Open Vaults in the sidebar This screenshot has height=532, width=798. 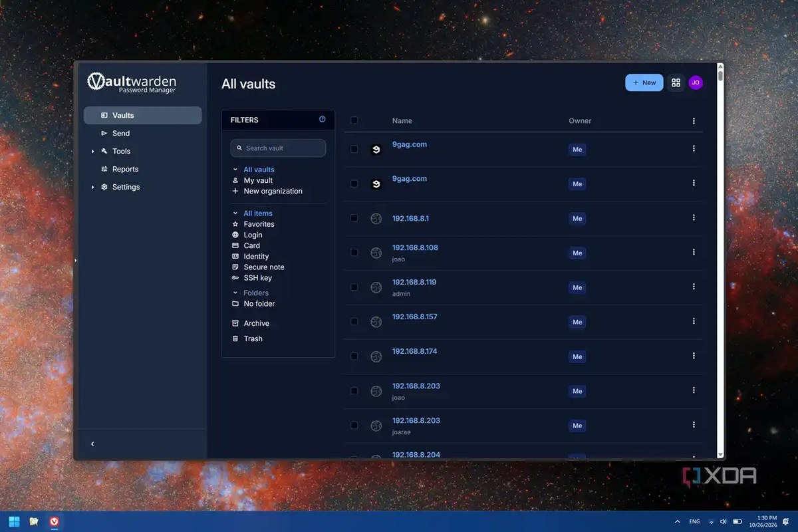pyautogui.click(x=142, y=115)
